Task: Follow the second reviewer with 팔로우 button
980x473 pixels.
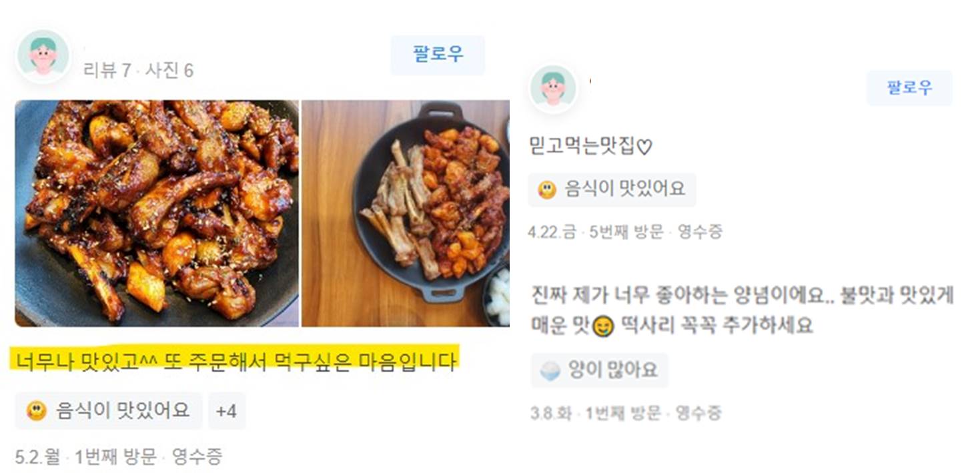Action: click(x=909, y=88)
